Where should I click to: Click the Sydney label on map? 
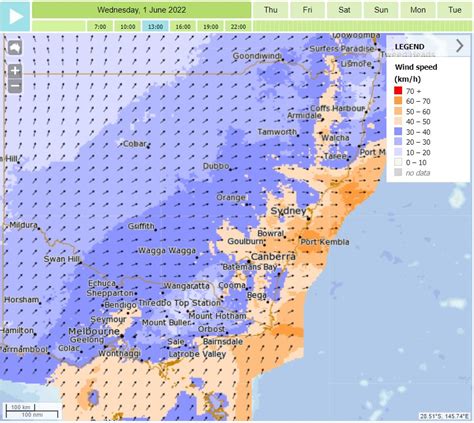pyautogui.click(x=288, y=211)
